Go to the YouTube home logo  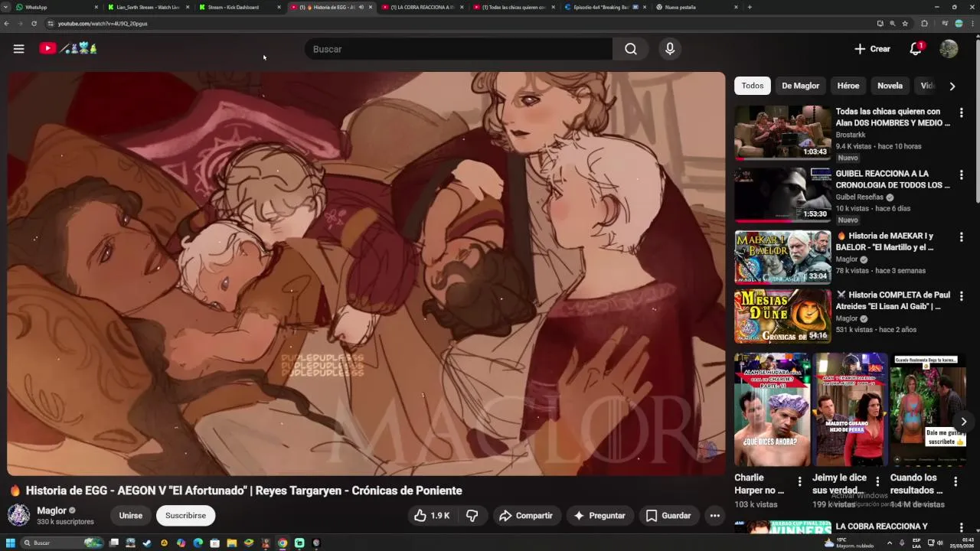pos(69,48)
